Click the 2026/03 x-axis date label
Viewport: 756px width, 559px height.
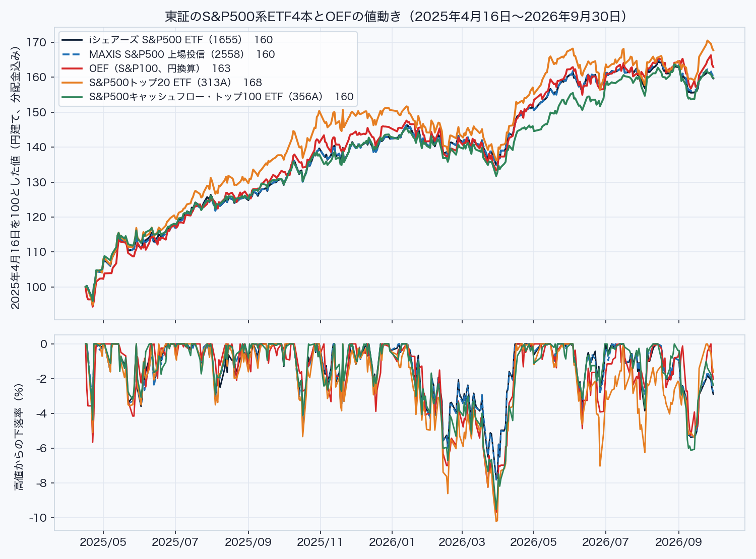click(x=462, y=542)
